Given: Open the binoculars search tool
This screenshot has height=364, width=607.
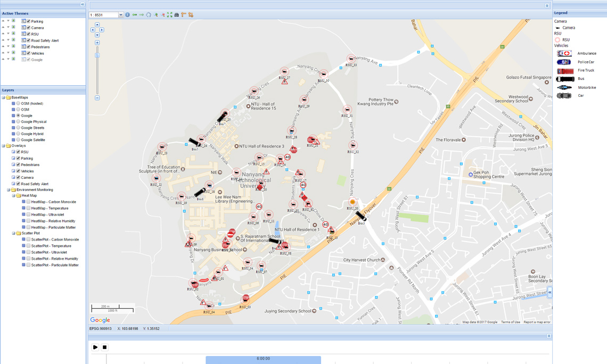Looking at the screenshot, I should tap(177, 15).
